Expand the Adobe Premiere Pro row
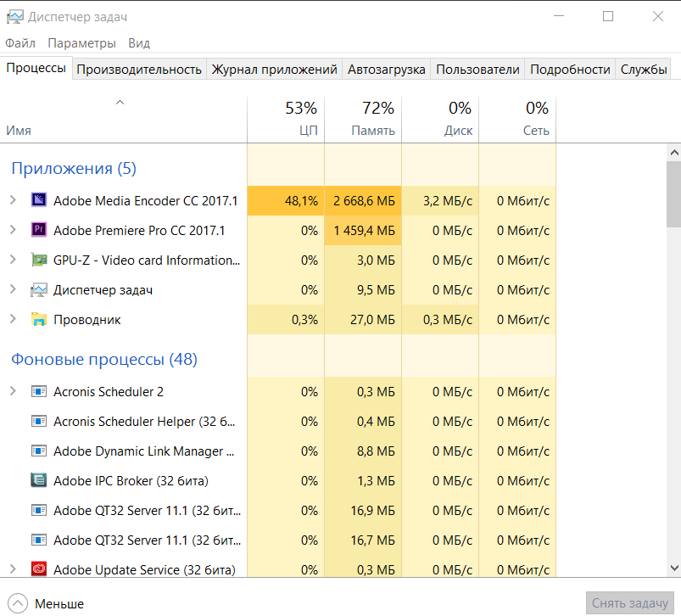The width and height of the screenshot is (681, 616). click(x=13, y=230)
